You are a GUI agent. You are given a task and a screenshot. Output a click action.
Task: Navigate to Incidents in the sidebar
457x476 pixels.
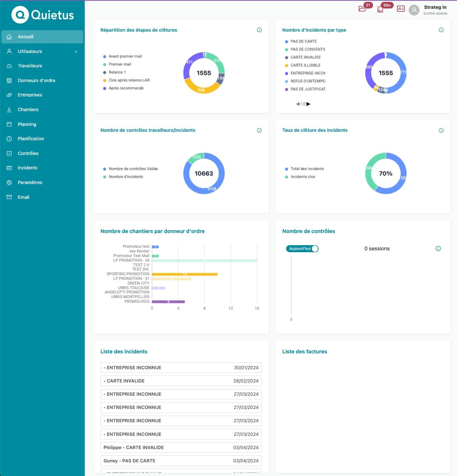pyautogui.click(x=28, y=168)
